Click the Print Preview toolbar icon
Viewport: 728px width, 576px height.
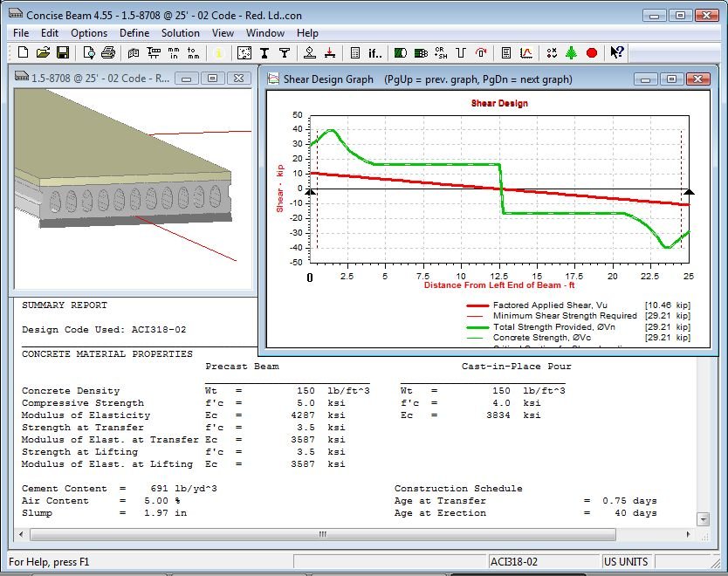[x=89, y=52]
